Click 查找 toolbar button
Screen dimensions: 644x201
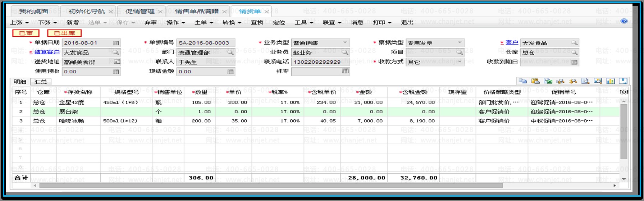(257, 22)
